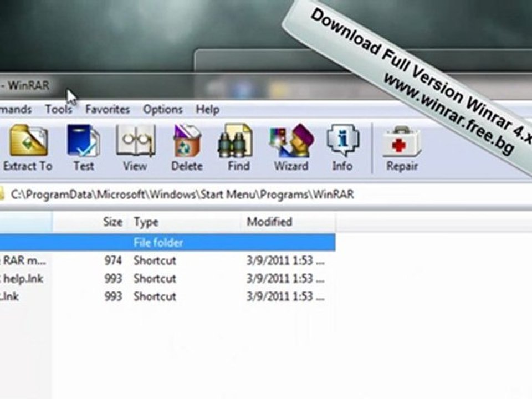Sort list by Size column

pos(90,222)
